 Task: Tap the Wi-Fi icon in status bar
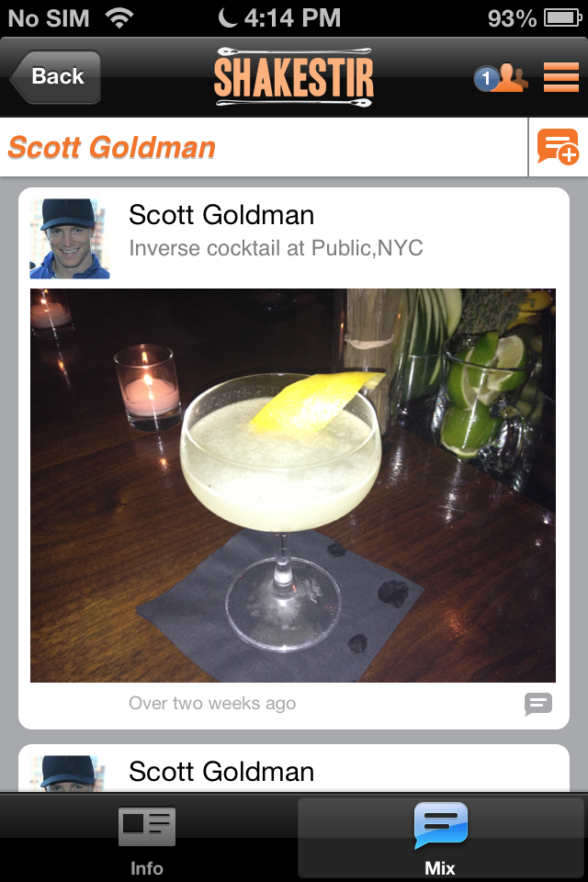(x=119, y=18)
